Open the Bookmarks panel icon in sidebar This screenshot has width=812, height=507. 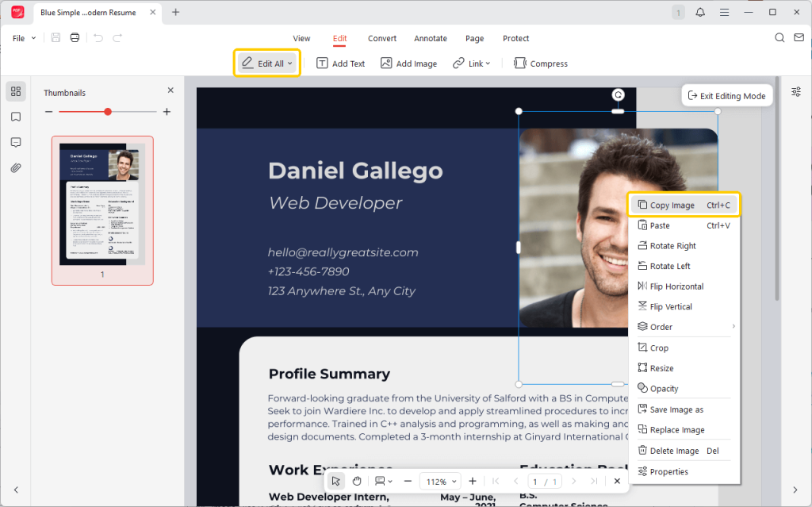coord(16,117)
